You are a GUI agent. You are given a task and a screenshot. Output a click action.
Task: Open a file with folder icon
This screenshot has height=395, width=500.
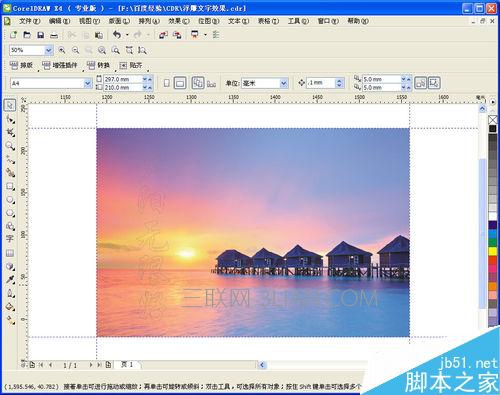click(27, 35)
